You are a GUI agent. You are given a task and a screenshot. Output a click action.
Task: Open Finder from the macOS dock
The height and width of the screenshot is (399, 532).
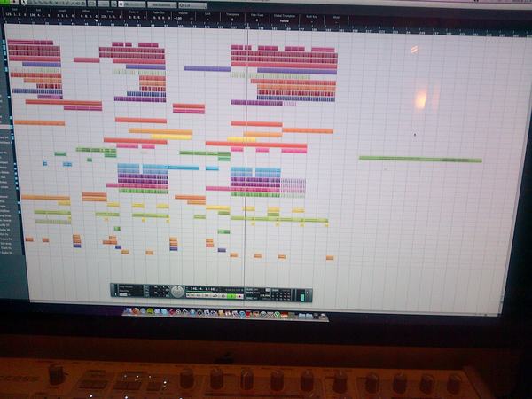pos(129,311)
